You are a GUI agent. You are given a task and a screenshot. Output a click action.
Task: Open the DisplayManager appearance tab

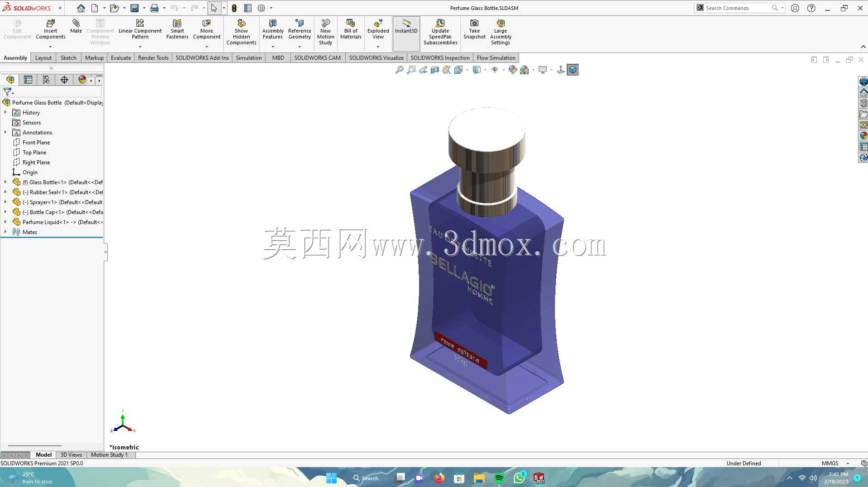(82, 80)
